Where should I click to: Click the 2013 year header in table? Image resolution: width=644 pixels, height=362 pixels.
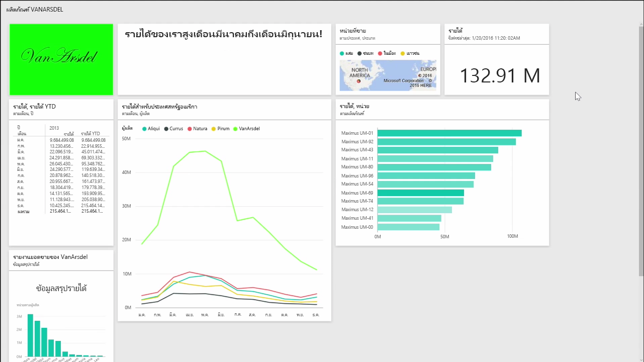coord(54,128)
